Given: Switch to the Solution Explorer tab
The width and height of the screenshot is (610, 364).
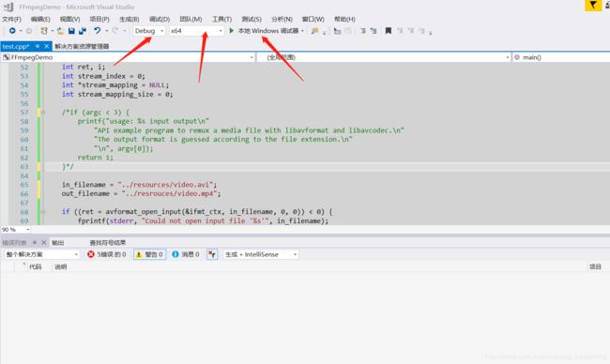Looking at the screenshot, I should tap(82, 46).
